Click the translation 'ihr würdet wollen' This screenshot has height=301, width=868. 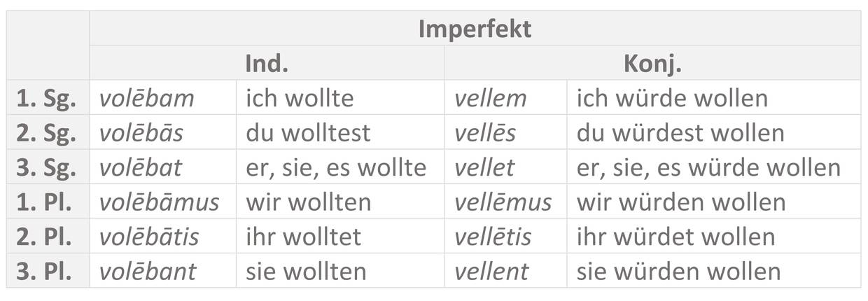click(675, 237)
